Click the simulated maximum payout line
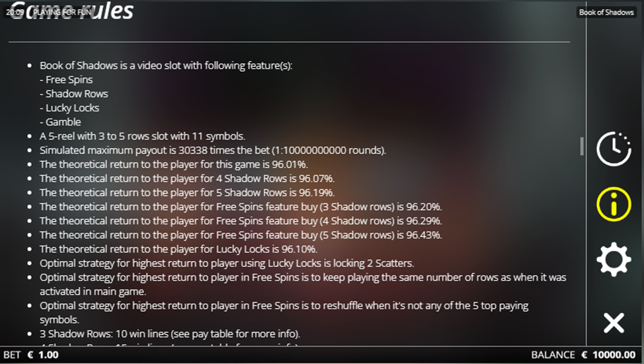644x364 pixels. [213, 150]
